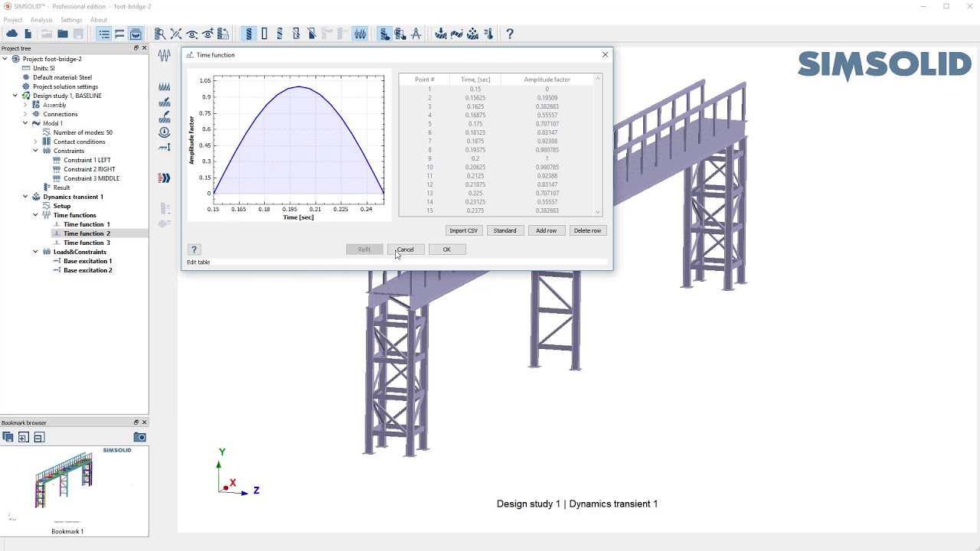Click the Delete row button
980x551 pixels.
[587, 230]
